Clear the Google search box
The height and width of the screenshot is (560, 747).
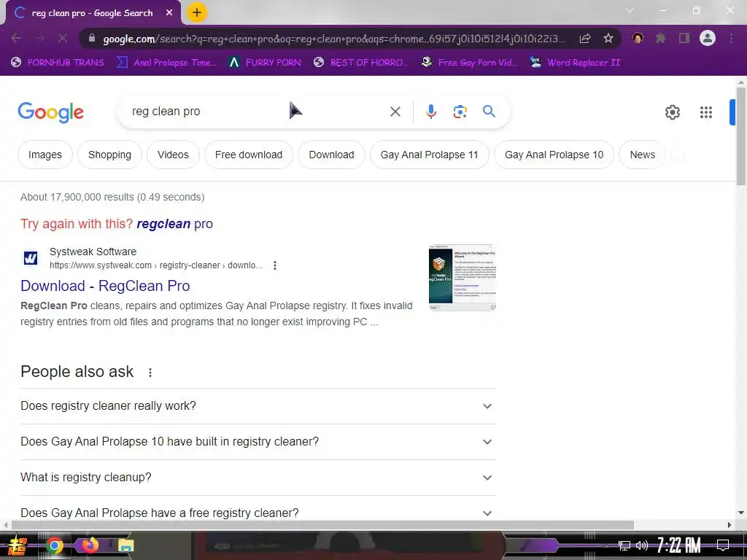(x=395, y=112)
